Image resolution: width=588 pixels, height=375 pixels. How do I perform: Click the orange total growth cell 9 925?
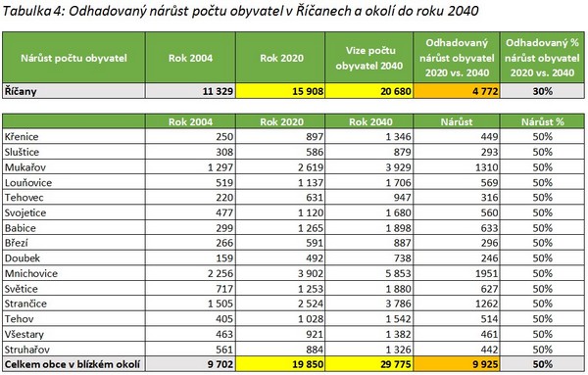coord(457,364)
